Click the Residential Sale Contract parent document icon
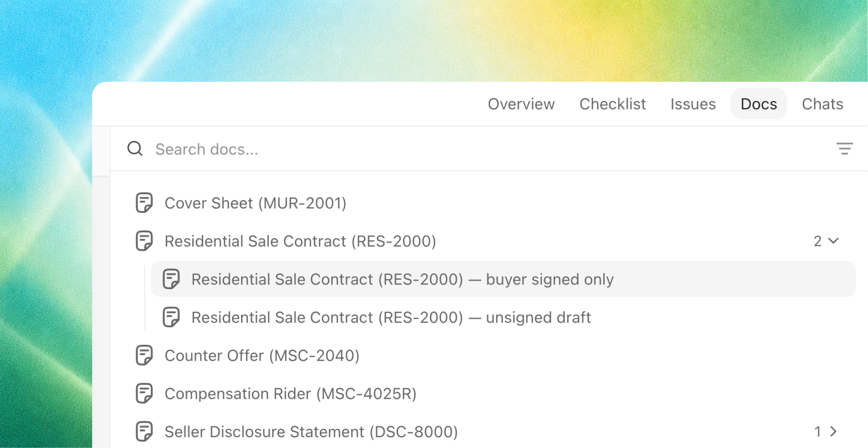The image size is (868, 448). tap(144, 241)
